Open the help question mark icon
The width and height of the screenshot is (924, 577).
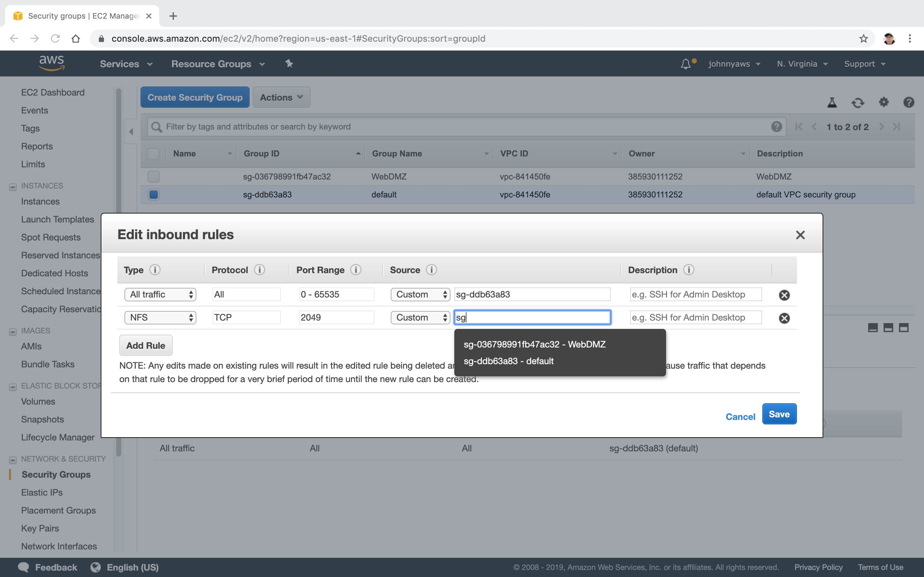(x=909, y=102)
